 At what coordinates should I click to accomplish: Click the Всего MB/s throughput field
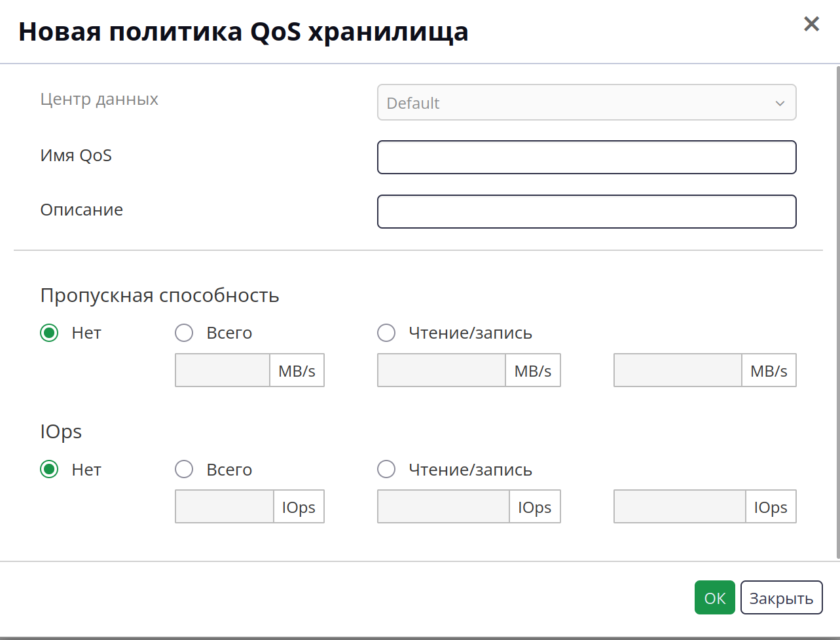223,371
